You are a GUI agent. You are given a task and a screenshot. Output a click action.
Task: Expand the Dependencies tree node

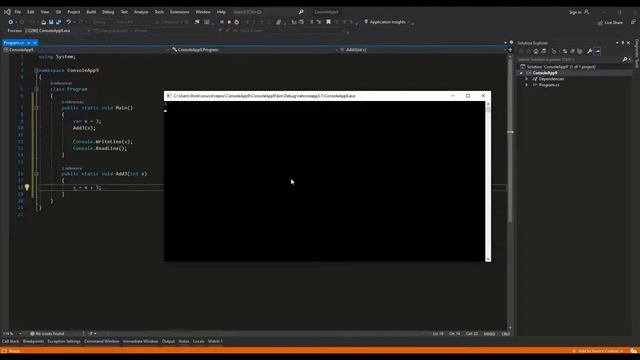[527, 79]
